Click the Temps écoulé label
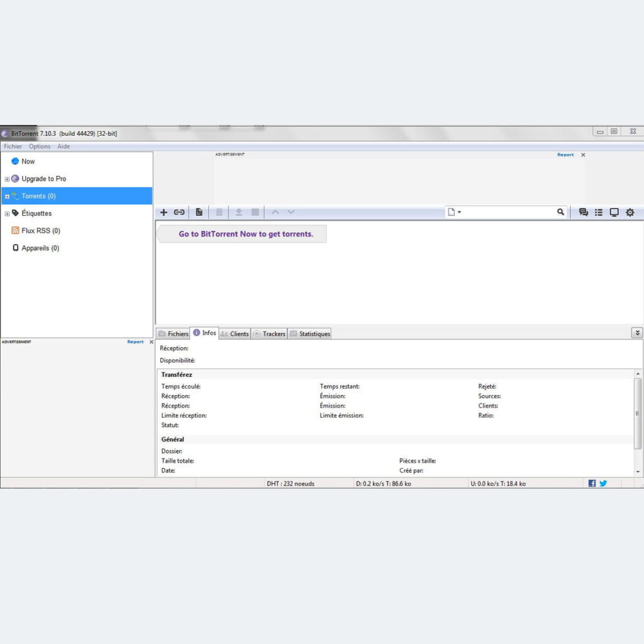This screenshot has width=644, height=644. click(180, 386)
